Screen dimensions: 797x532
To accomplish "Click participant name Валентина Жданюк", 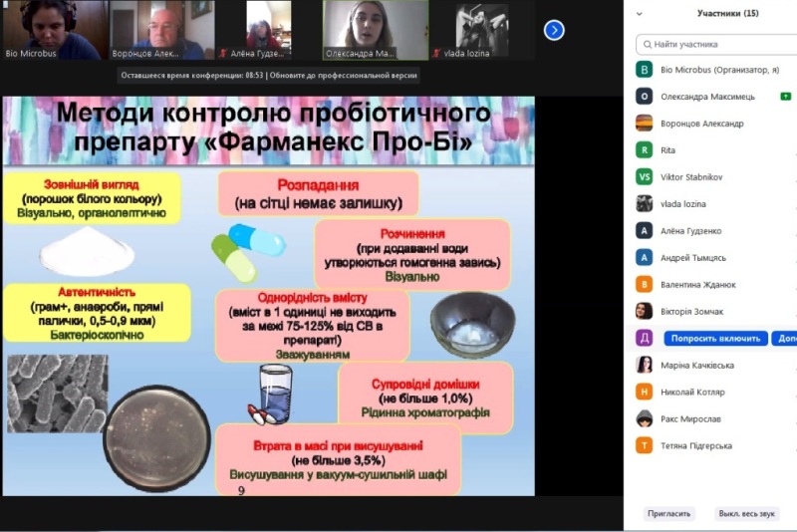I will [x=698, y=285].
